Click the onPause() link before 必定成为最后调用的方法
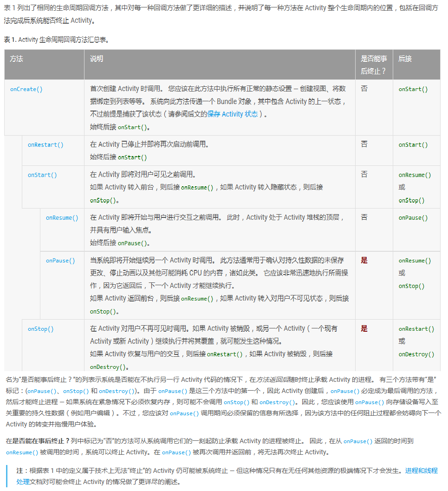Image resolution: width=448 pixels, height=491 pixels. [x=345, y=391]
